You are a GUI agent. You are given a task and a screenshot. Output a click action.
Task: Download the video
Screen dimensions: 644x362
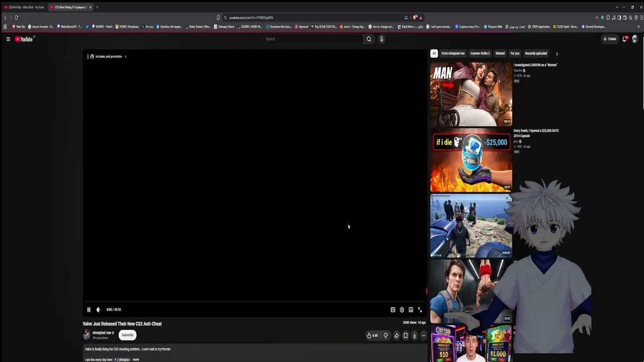coord(415,335)
